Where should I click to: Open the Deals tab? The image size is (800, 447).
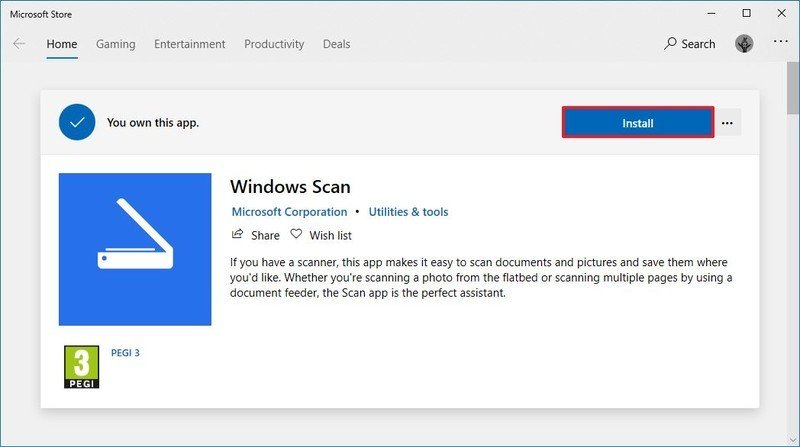[336, 44]
